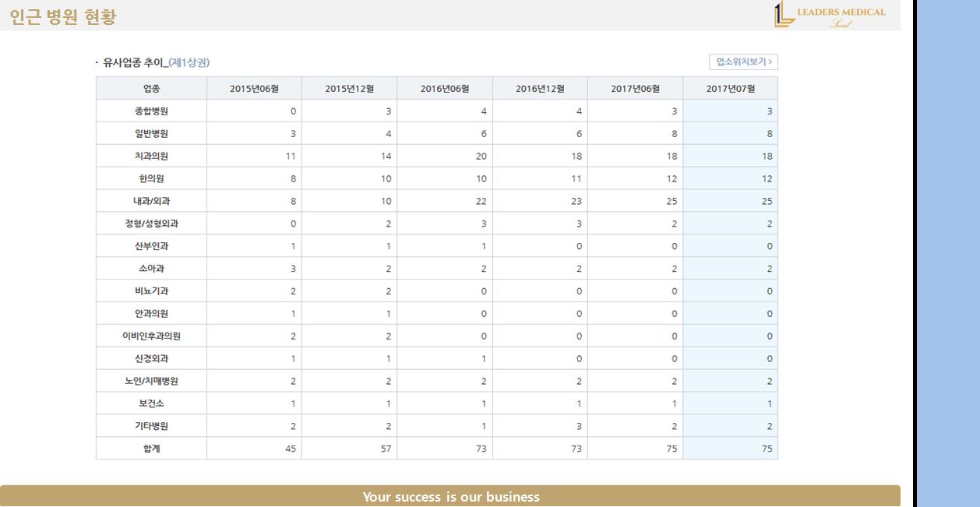Click the 일반병원 row label
Screen dimensions: 980x507
tap(151, 134)
